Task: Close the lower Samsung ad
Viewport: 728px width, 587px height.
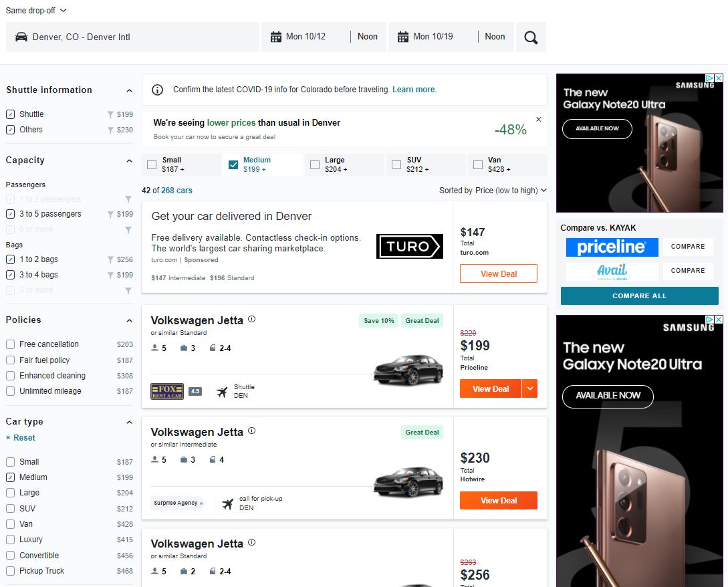Action: coord(719,320)
